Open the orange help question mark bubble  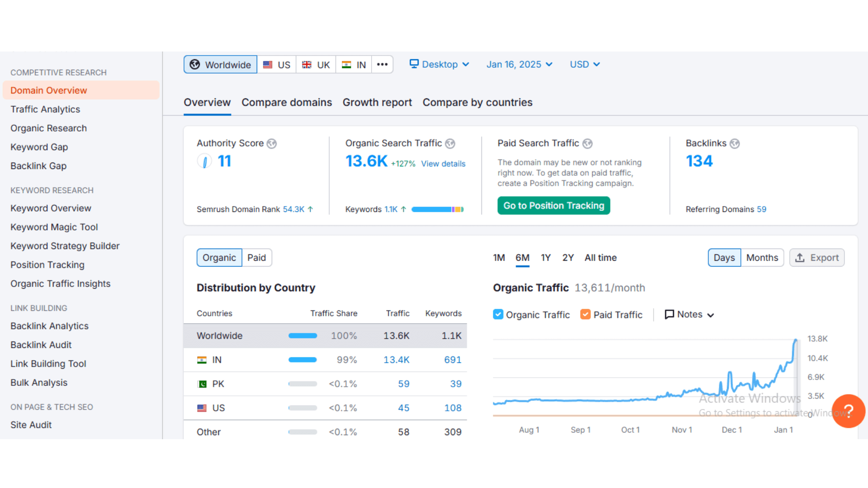848,411
